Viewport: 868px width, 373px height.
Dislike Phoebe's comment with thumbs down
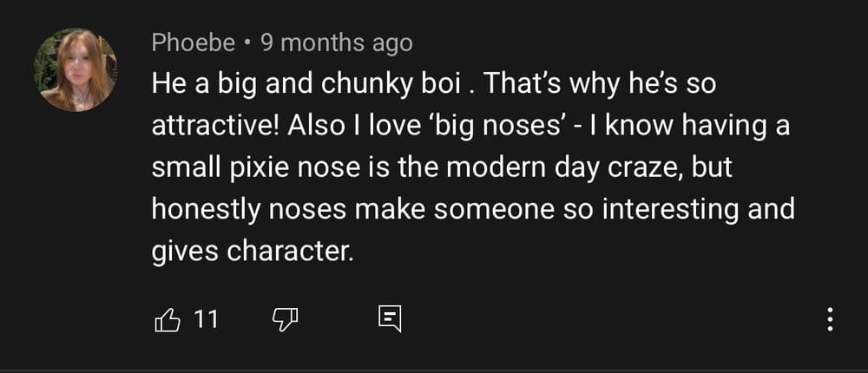(x=285, y=320)
